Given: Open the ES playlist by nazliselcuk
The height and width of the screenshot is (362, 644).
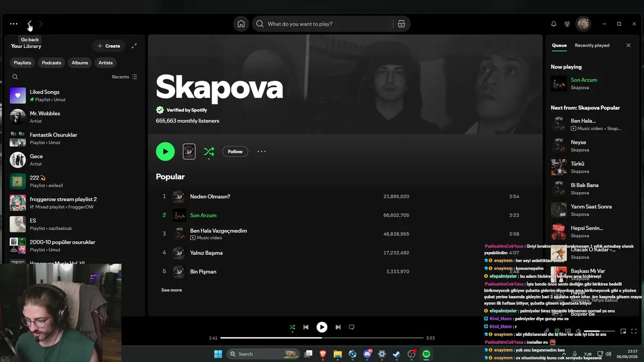Looking at the screenshot, I should 73,224.
